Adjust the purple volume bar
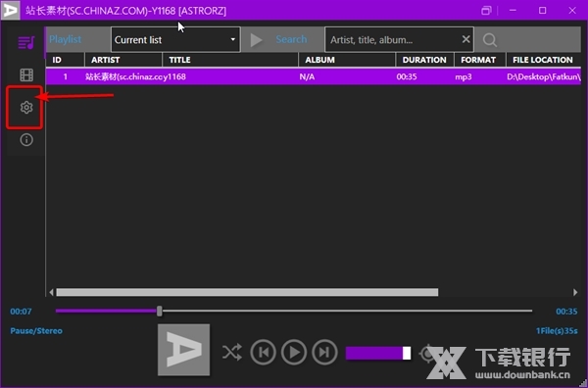The height and width of the screenshot is (388, 588). [378, 353]
